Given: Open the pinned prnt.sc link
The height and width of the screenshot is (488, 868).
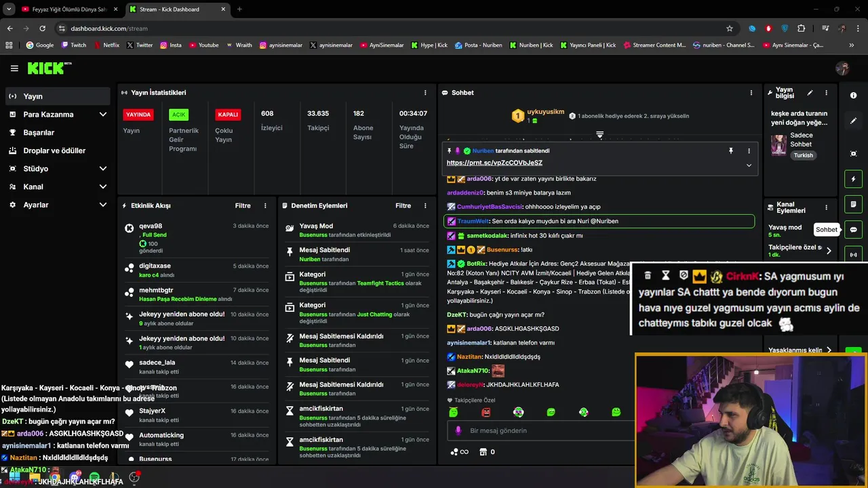Looking at the screenshot, I should (x=494, y=163).
